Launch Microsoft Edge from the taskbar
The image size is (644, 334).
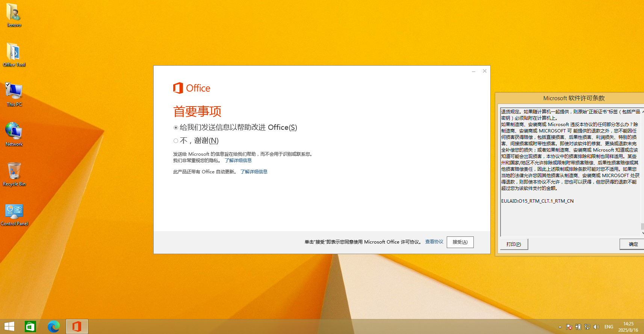point(53,326)
